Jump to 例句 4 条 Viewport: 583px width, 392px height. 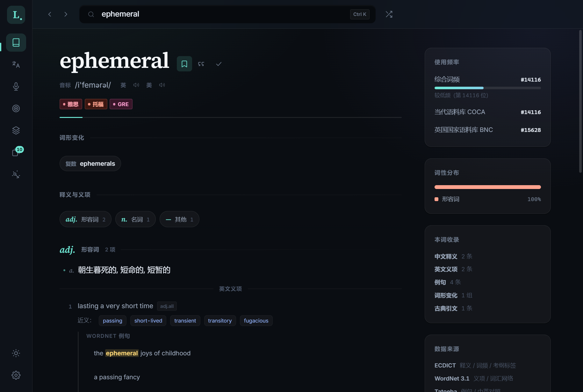click(x=448, y=282)
